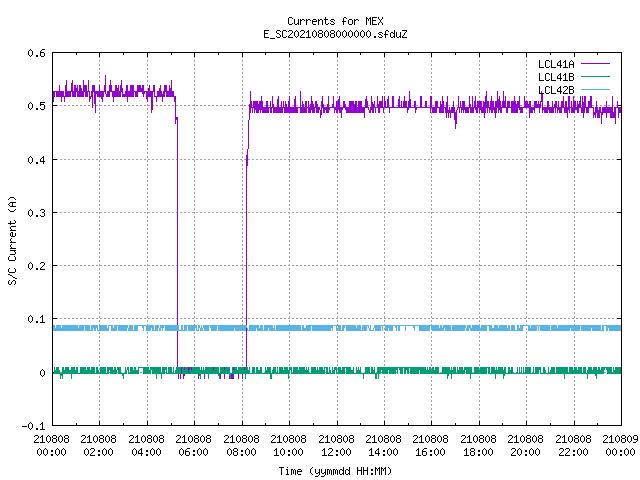This screenshot has height=480, width=640.
Task: Click the 210808 16:00 x-axis tick label
Action: click(x=431, y=446)
